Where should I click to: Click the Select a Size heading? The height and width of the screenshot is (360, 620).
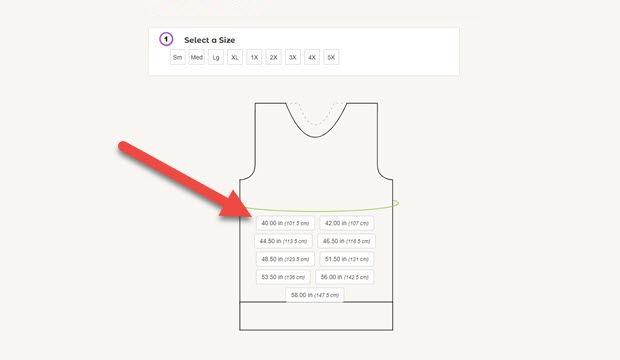point(210,40)
